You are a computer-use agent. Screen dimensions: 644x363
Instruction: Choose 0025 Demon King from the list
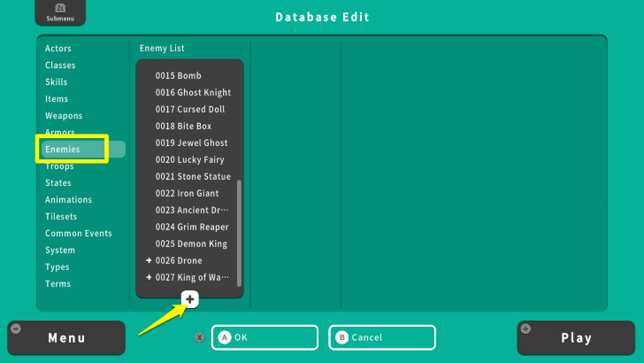(x=190, y=244)
